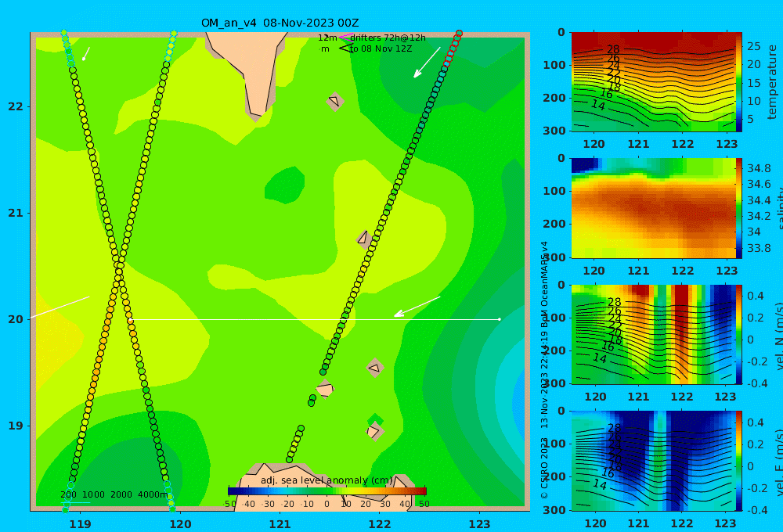Click the title 'OM_an_v4 08-Nov-2023 00Z'
The height and width of the screenshot is (532, 783).
[280, 23]
